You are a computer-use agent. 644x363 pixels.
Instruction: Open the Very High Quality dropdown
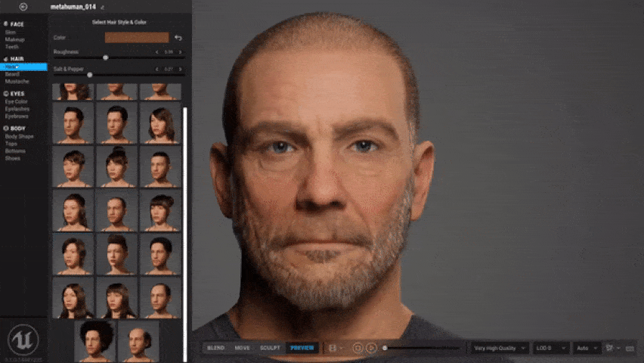(x=499, y=348)
